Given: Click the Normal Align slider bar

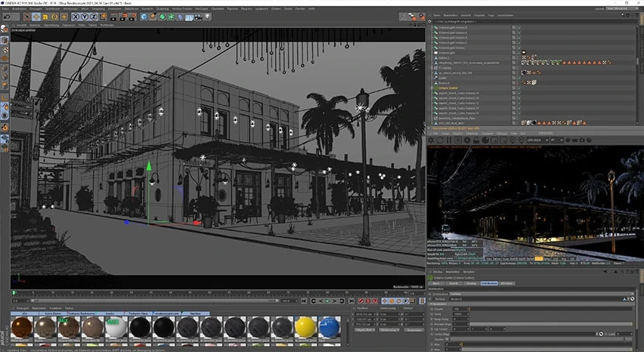Looking at the screenshot, I should point(550,324).
